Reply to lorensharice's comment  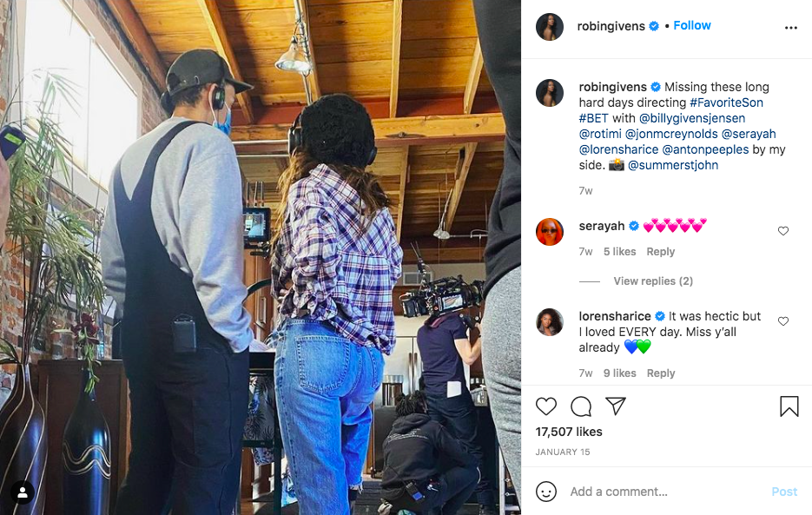coord(661,373)
